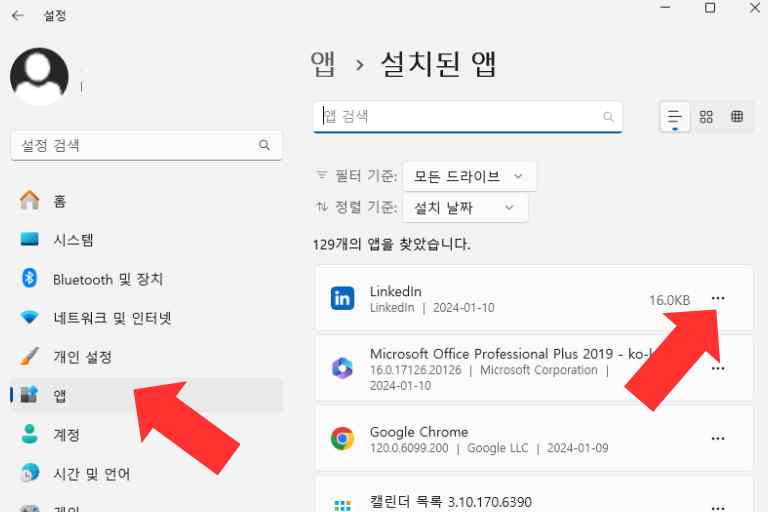Click the Bluetooth icon in sidebar

(x=29, y=278)
